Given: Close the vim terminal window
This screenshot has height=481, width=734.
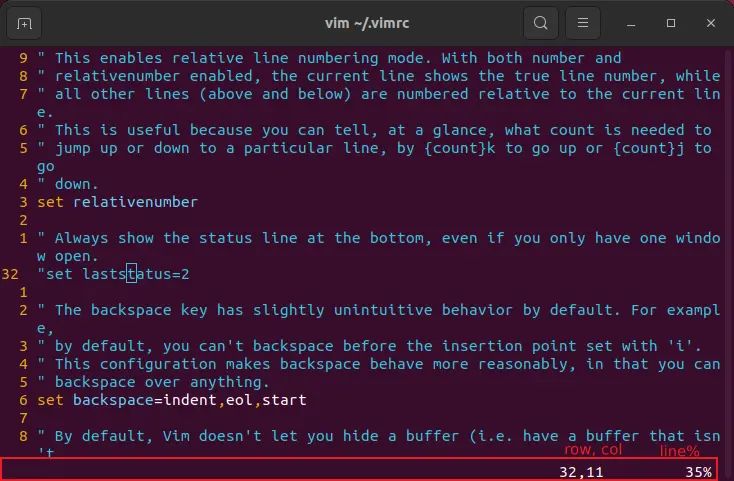Looking at the screenshot, I should (x=711, y=23).
